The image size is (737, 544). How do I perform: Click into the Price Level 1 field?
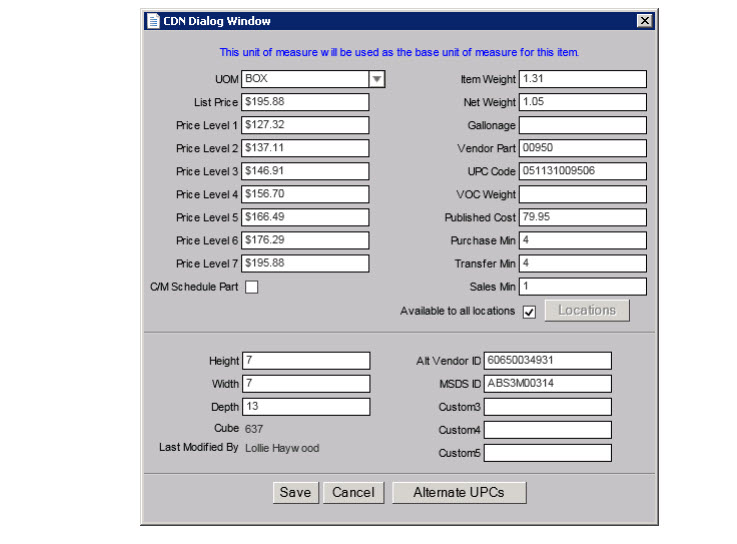[305, 125]
